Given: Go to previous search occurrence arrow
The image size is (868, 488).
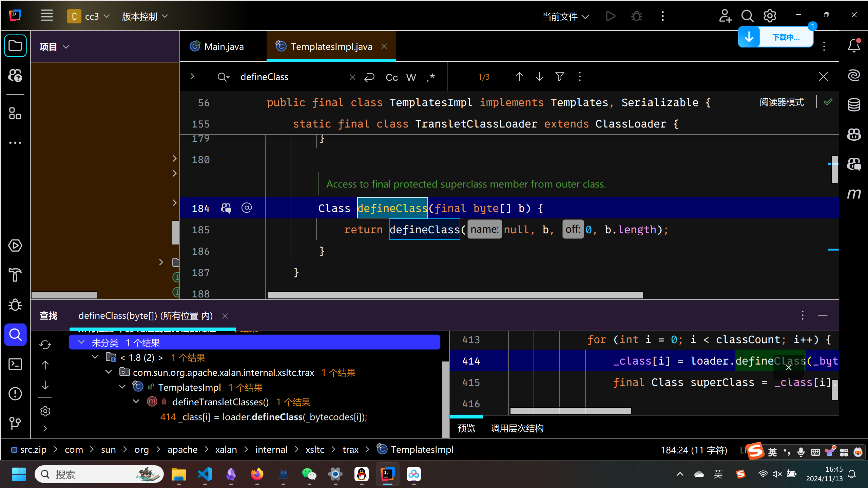Looking at the screenshot, I should pos(519,77).
